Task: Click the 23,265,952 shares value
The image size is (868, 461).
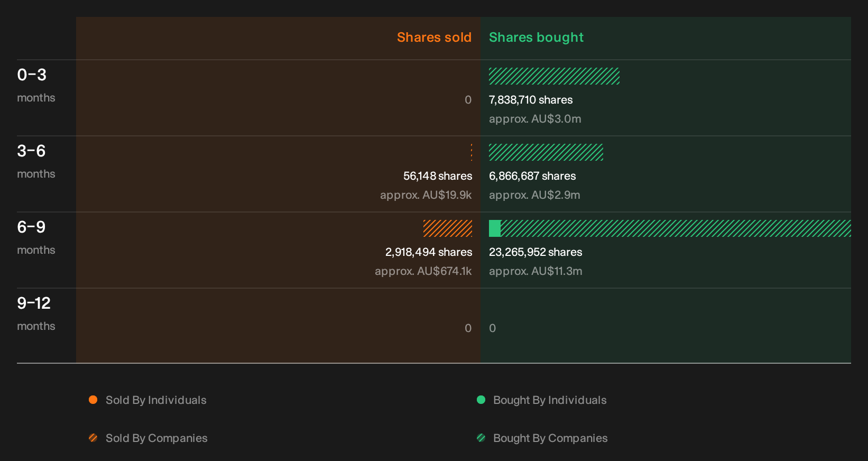Action: pyautogui.click(x=535, y=252)
